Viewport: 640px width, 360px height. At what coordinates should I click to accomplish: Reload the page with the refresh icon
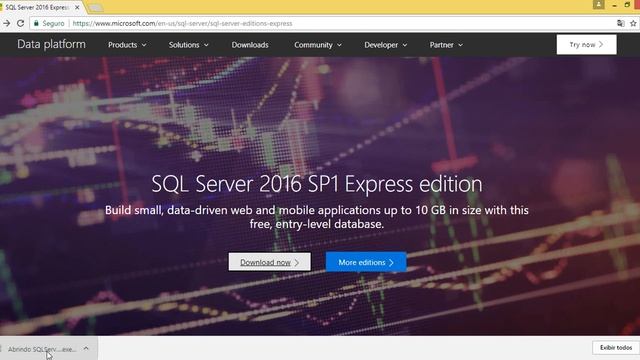click(x=20, y=23)
